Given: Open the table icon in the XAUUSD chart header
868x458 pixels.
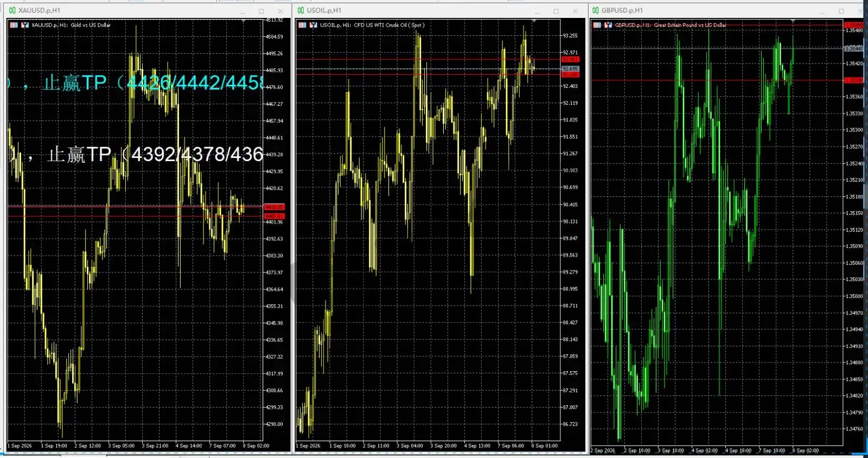Looking at the screenshot, I should coord(14,25).
